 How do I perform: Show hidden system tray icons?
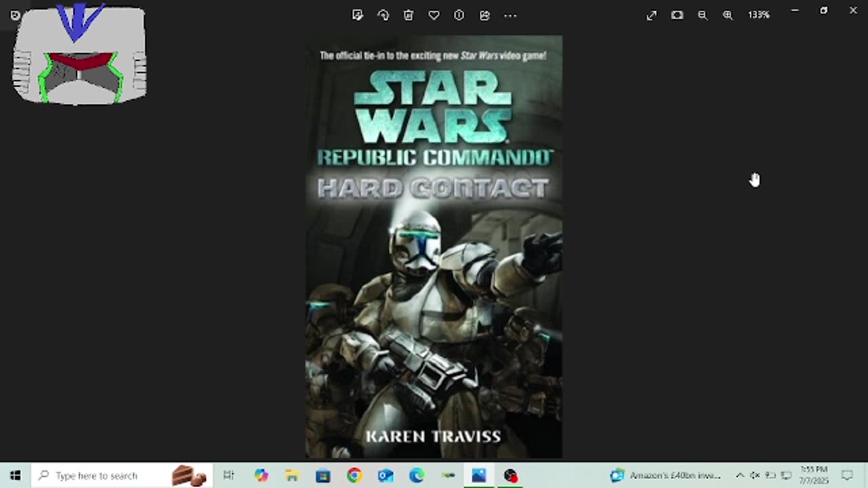(x=740, y=476)
